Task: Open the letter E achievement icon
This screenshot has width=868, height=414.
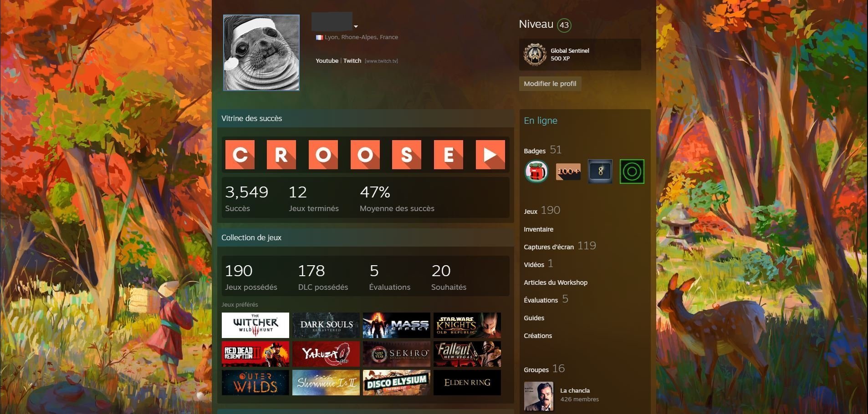Action: [449, 155]
